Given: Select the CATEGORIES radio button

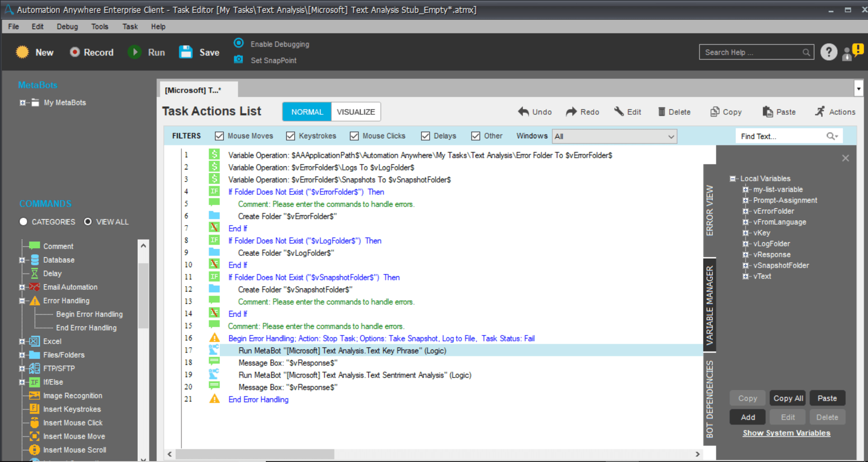Looking at the screenshot, I should point(24,222).
